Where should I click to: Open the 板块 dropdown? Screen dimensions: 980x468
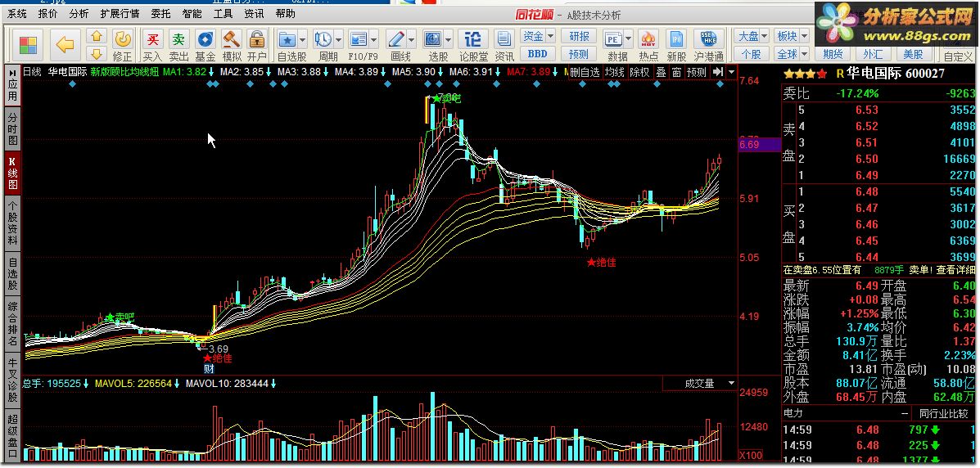point(791,36)
